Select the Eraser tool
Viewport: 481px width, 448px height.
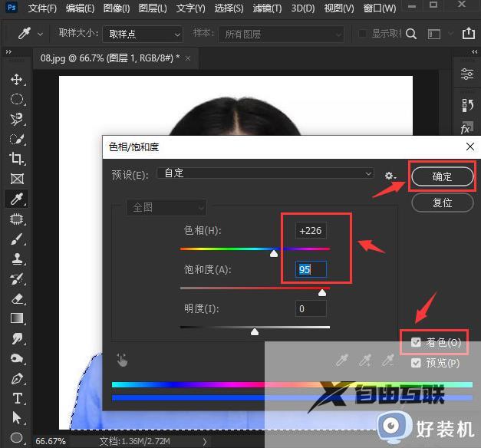17,298
